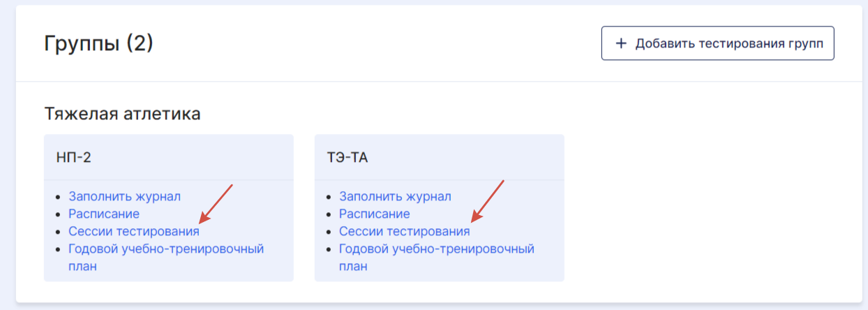
Task: Click the 'Добавить тестирования групп' button label
Action: tap(729, 44)
